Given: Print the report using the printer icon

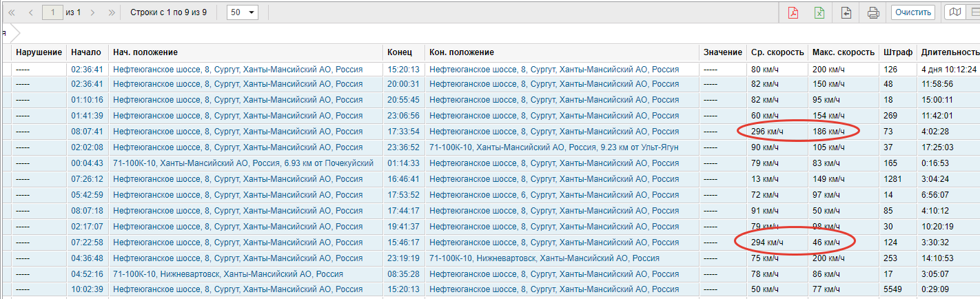Looking at the screenshot, I should (873, 12).
